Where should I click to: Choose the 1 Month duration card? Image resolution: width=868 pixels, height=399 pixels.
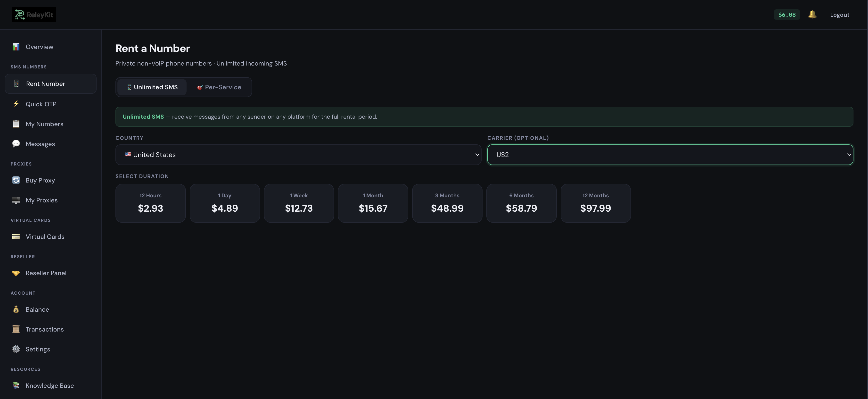pyautogui.click(x=373, y=203)
